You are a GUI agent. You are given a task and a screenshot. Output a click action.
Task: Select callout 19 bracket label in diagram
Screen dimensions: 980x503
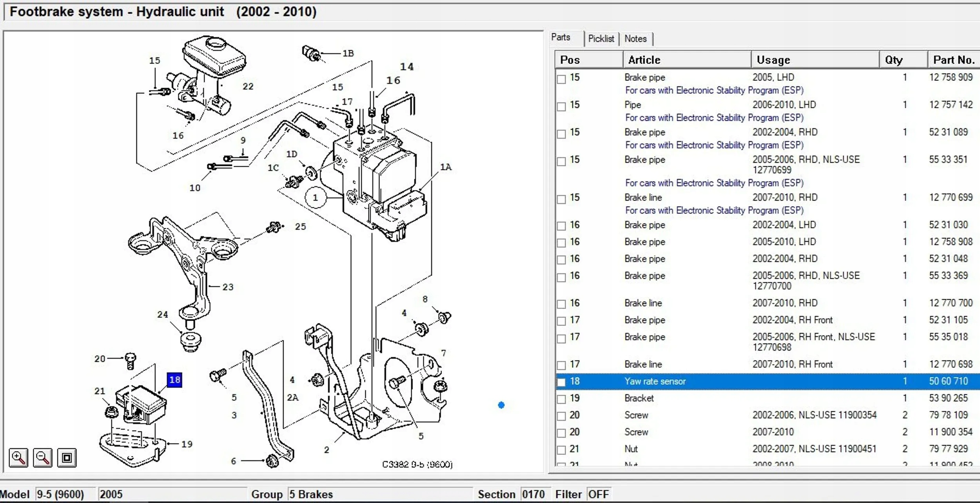[x=187, y=444]
